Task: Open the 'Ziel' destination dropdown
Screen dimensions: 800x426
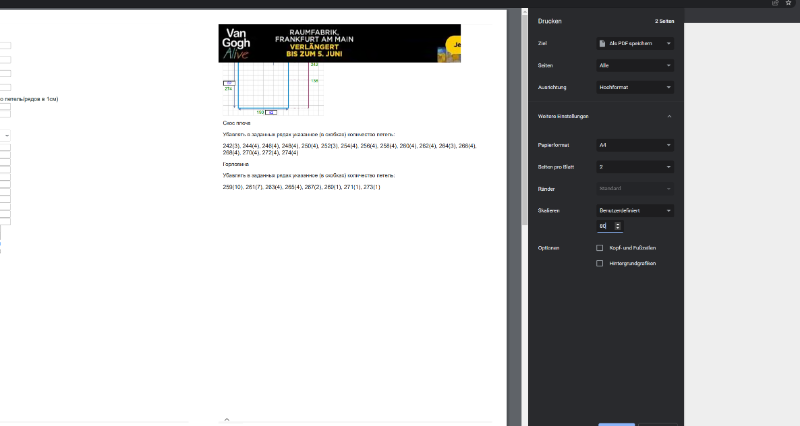Action: tap(634, 44)
